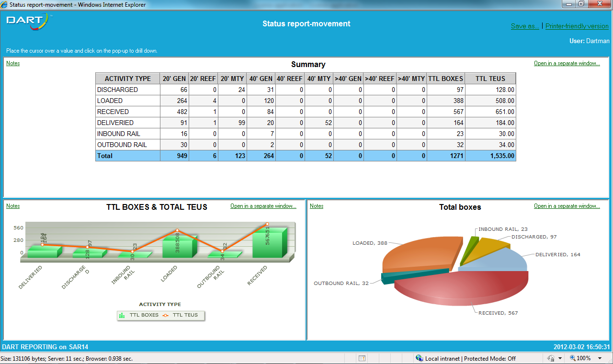Select the DISCHARGED row label
Image resolution: width=613 pixels, height=364 pixels.
tap(117, 90)
